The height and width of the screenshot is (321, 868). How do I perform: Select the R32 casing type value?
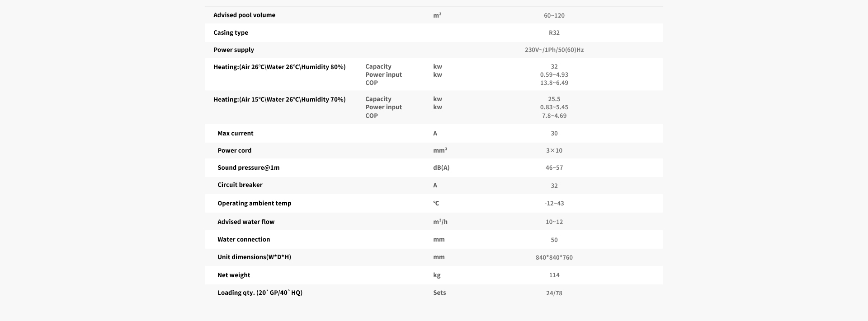(x=554, y=33)
